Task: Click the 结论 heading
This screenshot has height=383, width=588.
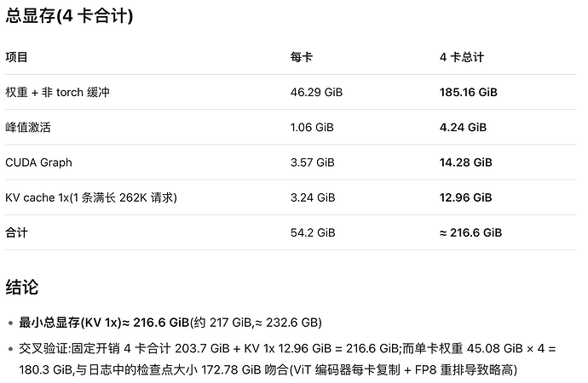Action: point(22,288)
